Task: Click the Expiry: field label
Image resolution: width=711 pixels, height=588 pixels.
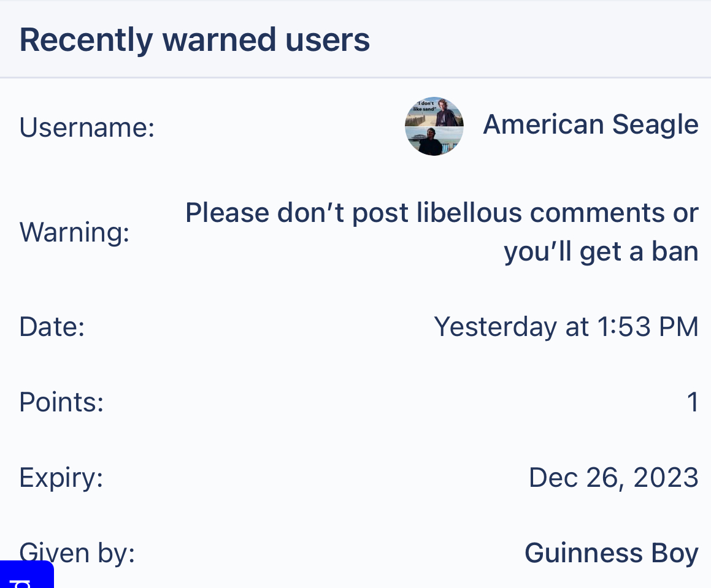Action: (x=61, y=478)
